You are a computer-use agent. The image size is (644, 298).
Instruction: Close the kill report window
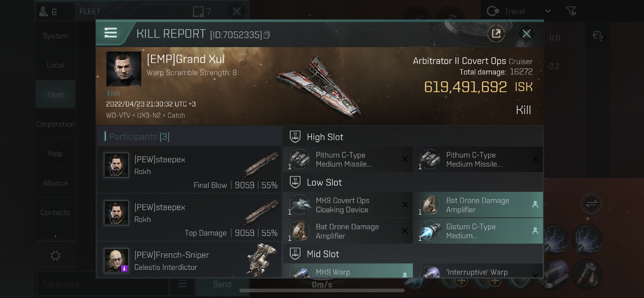[x=526, y=34]
